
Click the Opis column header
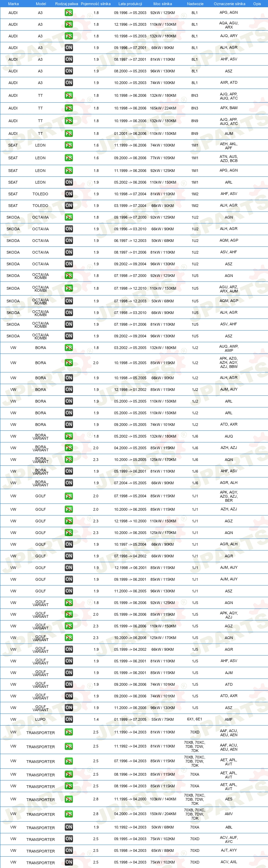[x=257, y=4]
